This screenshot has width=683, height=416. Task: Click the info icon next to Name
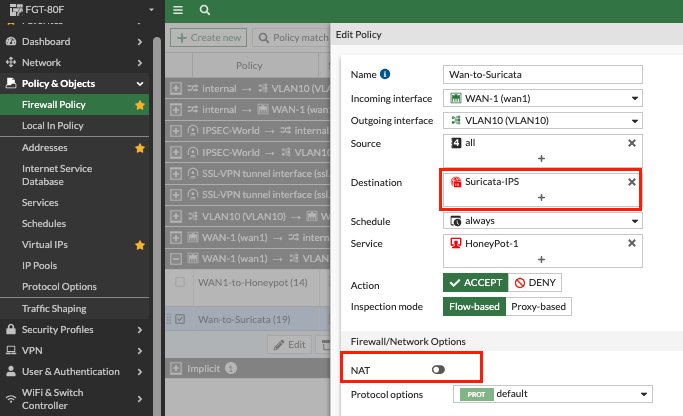386,74
